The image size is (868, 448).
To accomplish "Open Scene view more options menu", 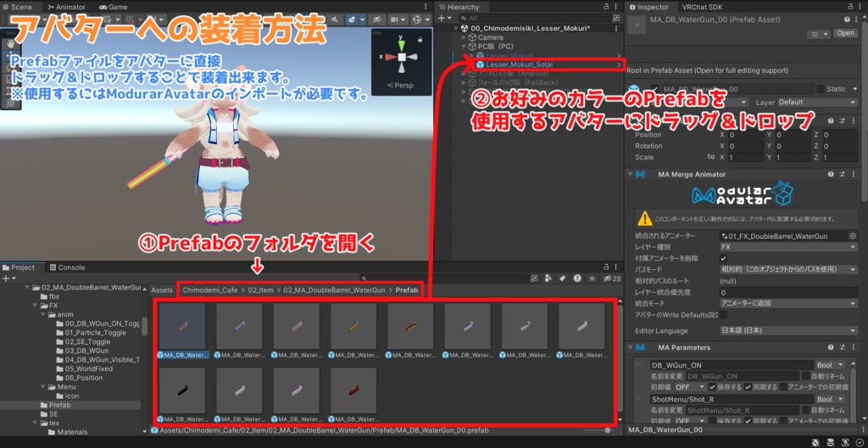I will click(x=426, y=7).
